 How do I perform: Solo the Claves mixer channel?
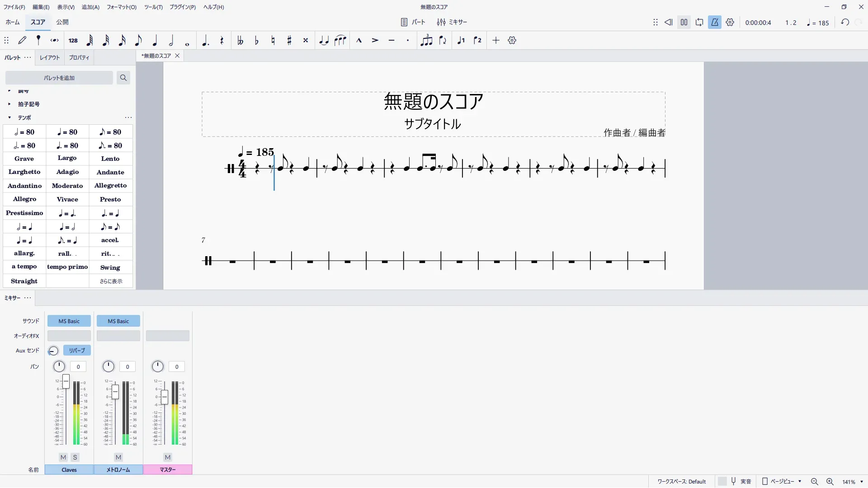point(75,457)
